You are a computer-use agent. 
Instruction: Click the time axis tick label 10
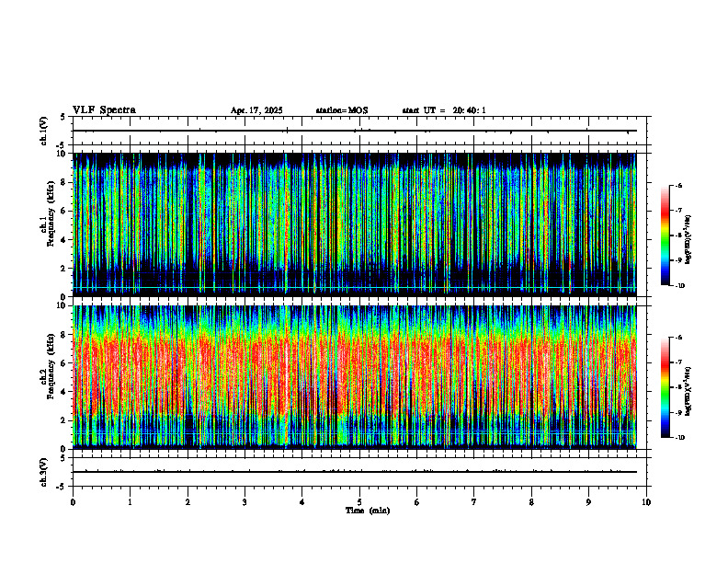pyautogui.click(x=646, y=502)
